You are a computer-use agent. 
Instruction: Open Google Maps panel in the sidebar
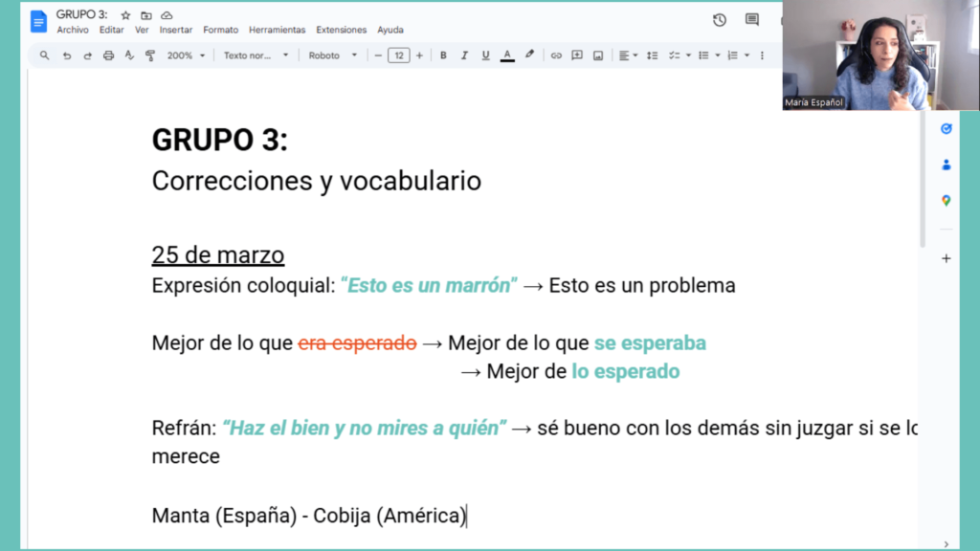[x=947, y=202]
